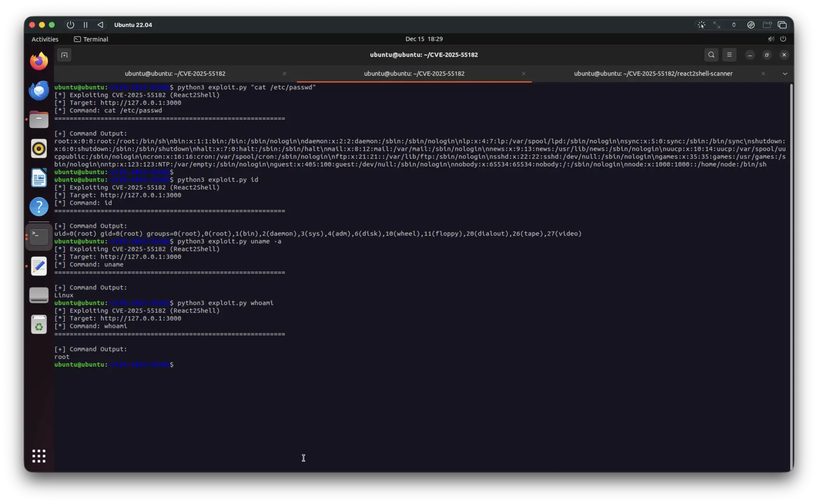Open the Terminal menu in the top bar
This screenshot has width=818, height=504.
pyautogui.click(x=91, y=39)
